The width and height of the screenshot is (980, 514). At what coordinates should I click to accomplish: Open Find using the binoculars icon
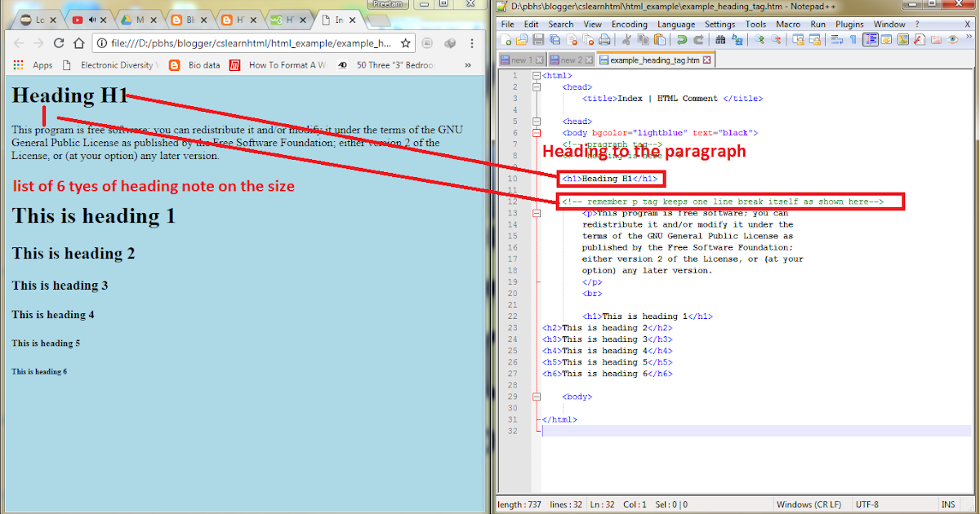click(x=720, y=38)
